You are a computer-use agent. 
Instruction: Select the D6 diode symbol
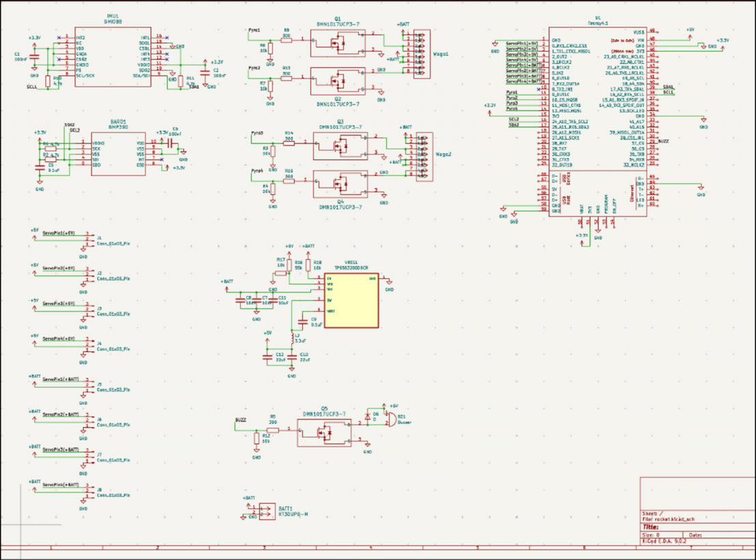pos(368,415)
